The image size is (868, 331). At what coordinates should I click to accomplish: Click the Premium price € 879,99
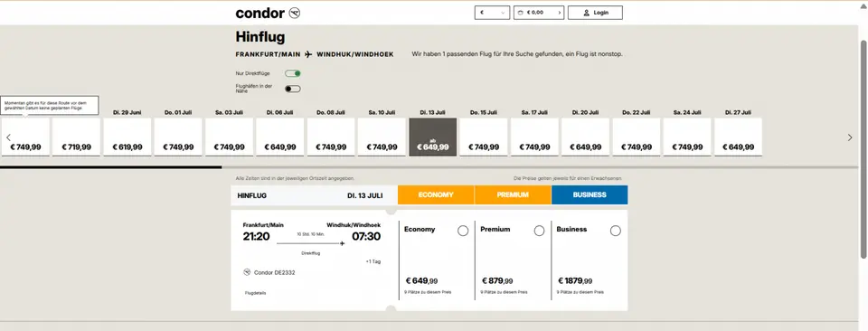click(x=497, y=281)
